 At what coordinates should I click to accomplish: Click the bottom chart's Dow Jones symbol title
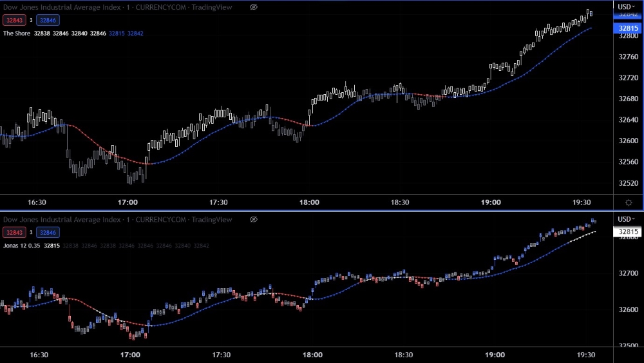(x=116, y=219)
